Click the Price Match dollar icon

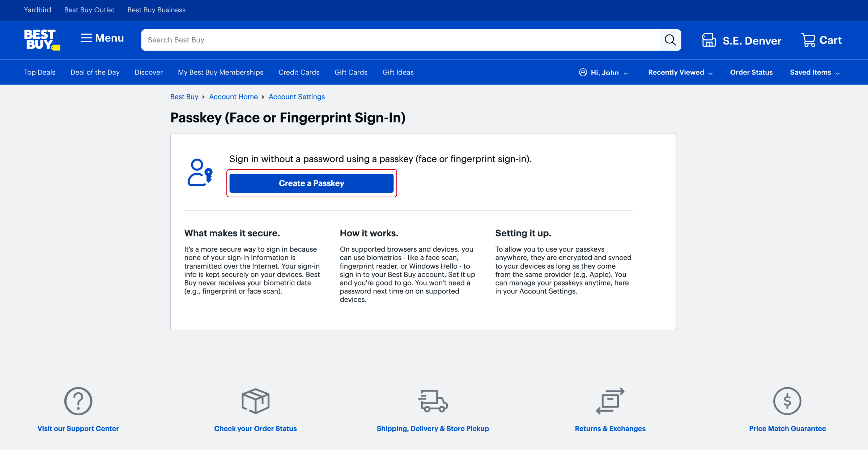coord(787,401)
